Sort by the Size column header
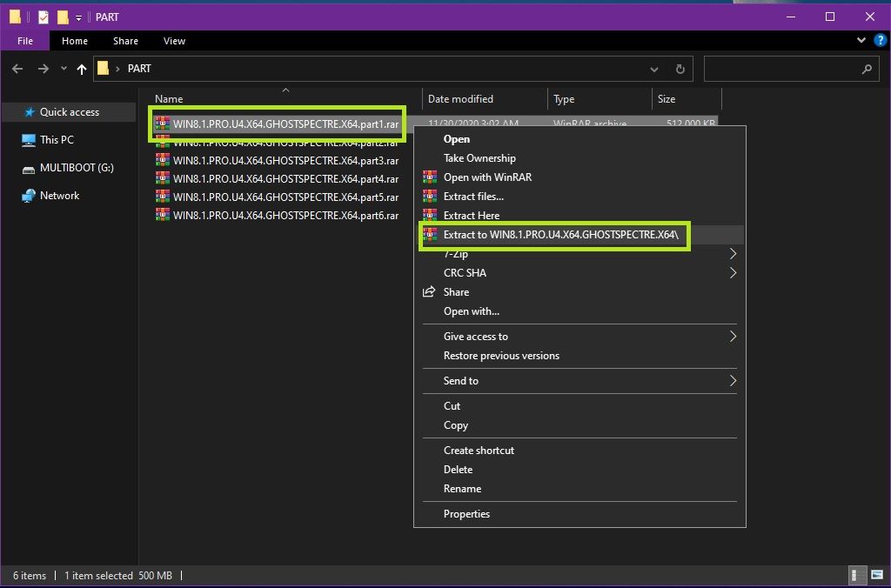 coord(687,99)
